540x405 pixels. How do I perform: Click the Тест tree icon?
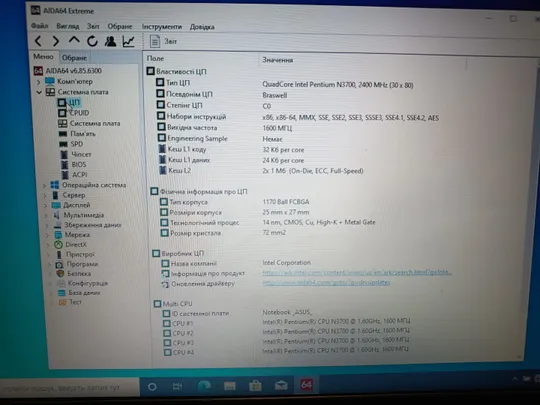(62, 302)
